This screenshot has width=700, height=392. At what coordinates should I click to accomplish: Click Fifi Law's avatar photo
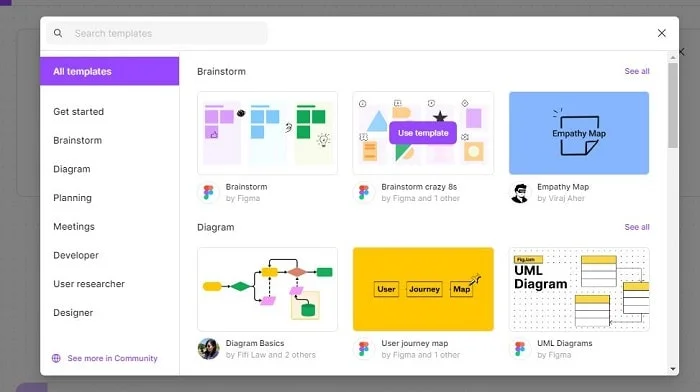pyautogui.click(x=208, y=349)
